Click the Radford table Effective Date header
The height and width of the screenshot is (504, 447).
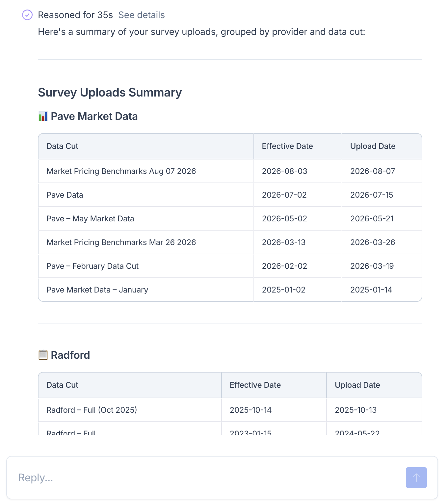(x=255, y=385)
